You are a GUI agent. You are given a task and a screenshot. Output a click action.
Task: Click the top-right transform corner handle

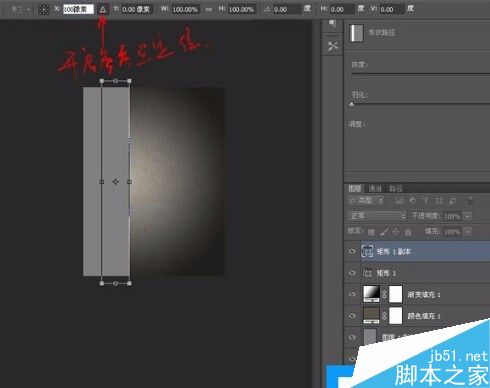[x=129, y=81]
